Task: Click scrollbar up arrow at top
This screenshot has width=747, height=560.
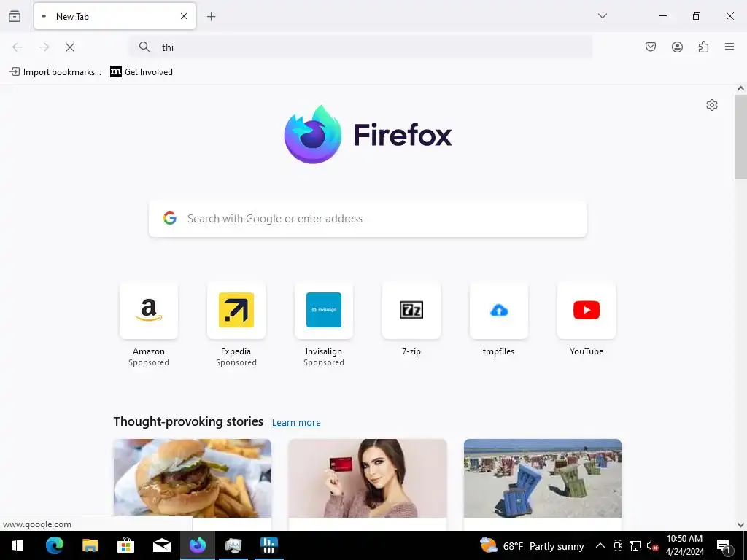Action: (x=740, y=88)
